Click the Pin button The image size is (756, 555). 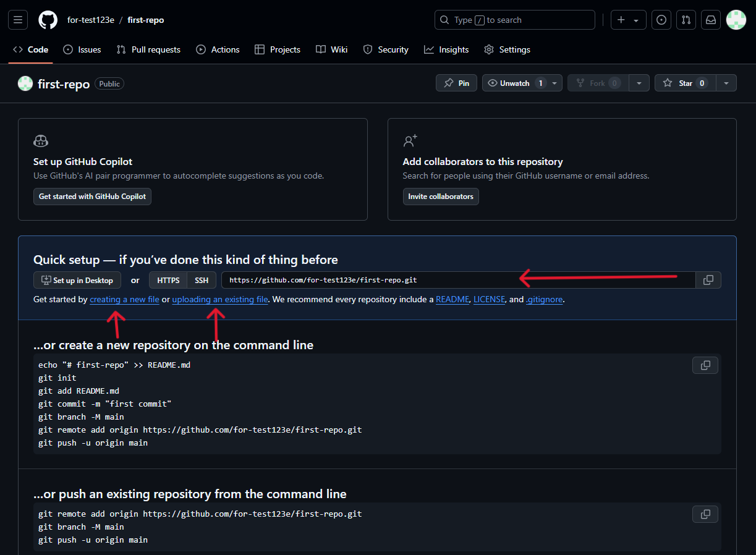click(x=456, y=83)
